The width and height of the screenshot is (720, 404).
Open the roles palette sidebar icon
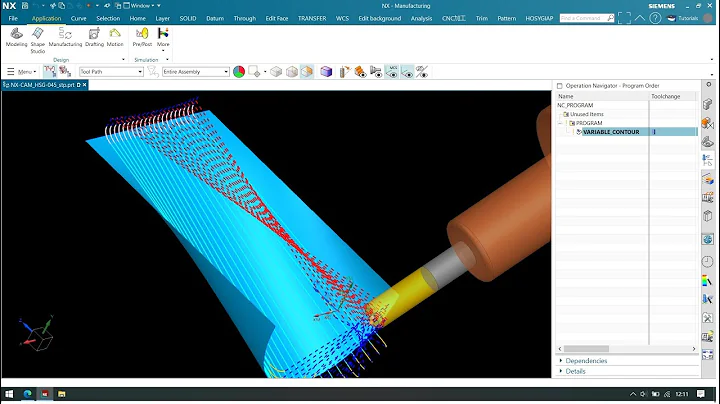(x=708, y=318)
